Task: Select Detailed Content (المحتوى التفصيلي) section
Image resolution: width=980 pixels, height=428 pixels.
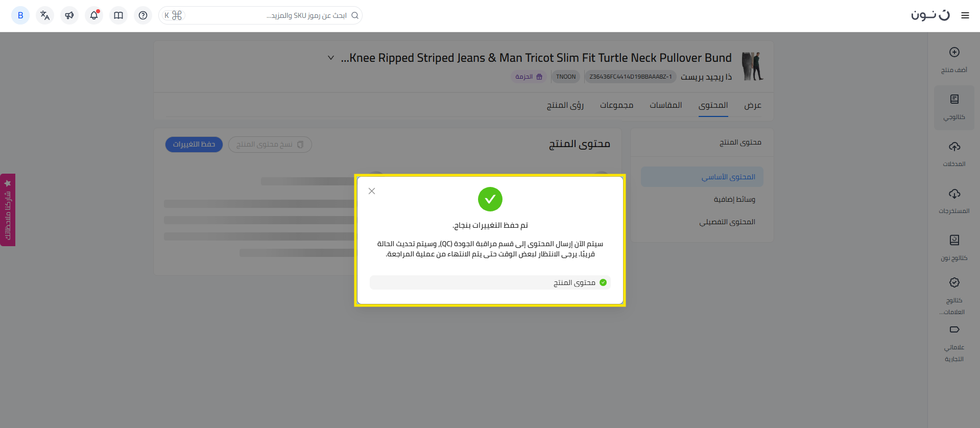Action: (x=702, y=222)
